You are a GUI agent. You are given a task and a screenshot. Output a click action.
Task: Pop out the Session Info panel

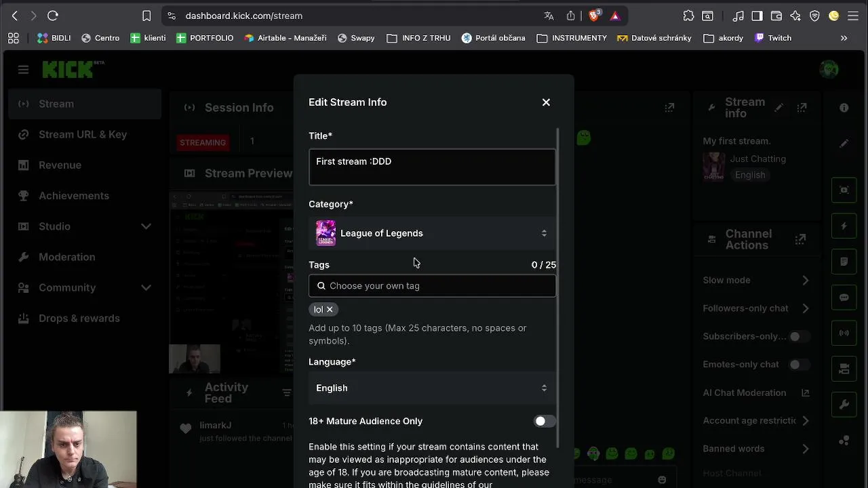(669, 108)
